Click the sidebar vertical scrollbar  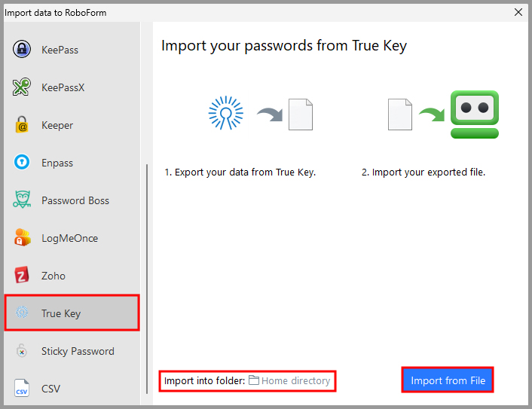click(x=147, y=279)
